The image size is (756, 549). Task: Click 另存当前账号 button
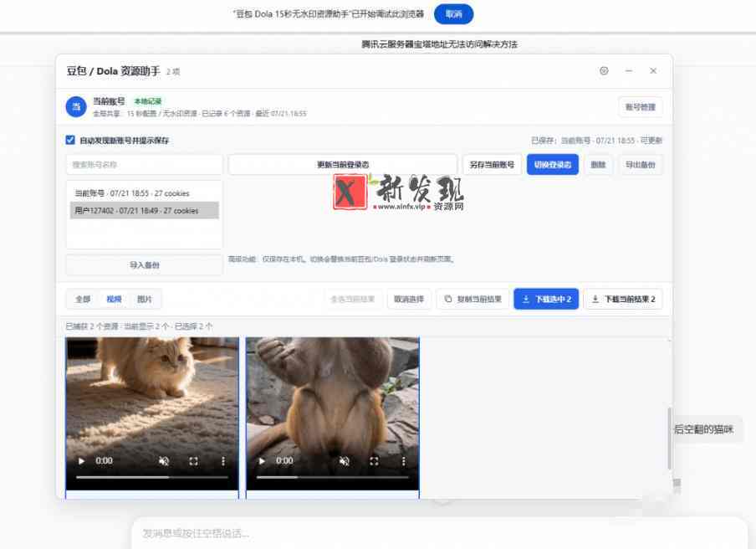coord(492,165)
